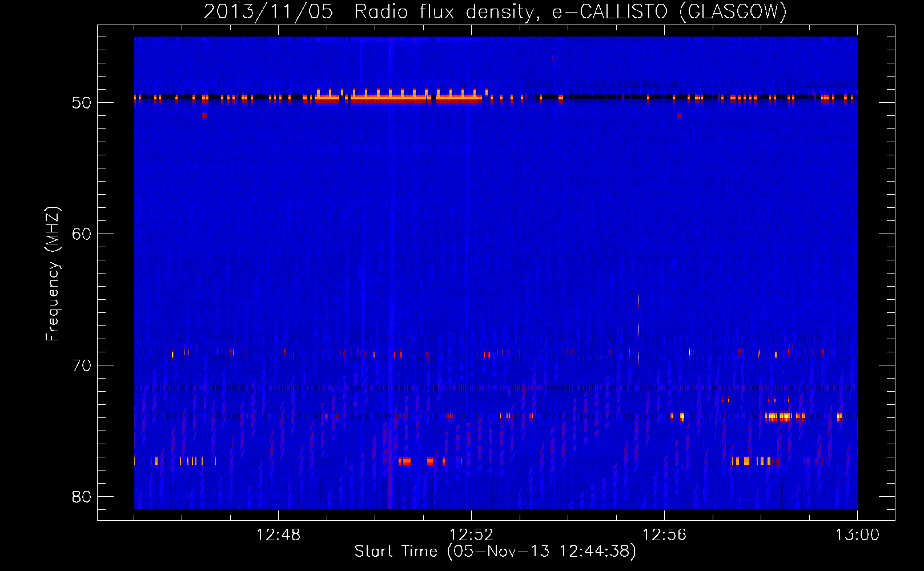Screen dimensions: 924x571
Task: Select the 80 frequency tick label
Action: tap(82, 497)
